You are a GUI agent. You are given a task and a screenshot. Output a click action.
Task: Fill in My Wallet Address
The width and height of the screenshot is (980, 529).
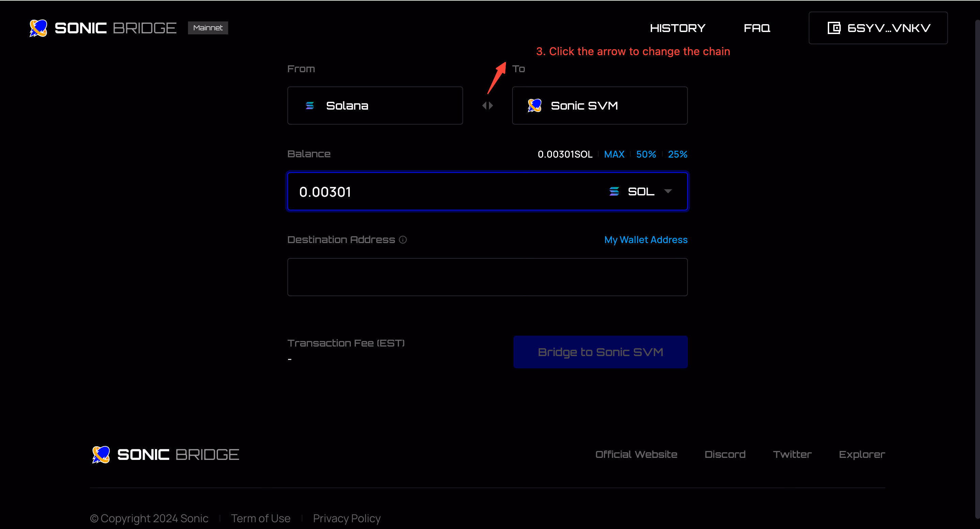point(646,240)
